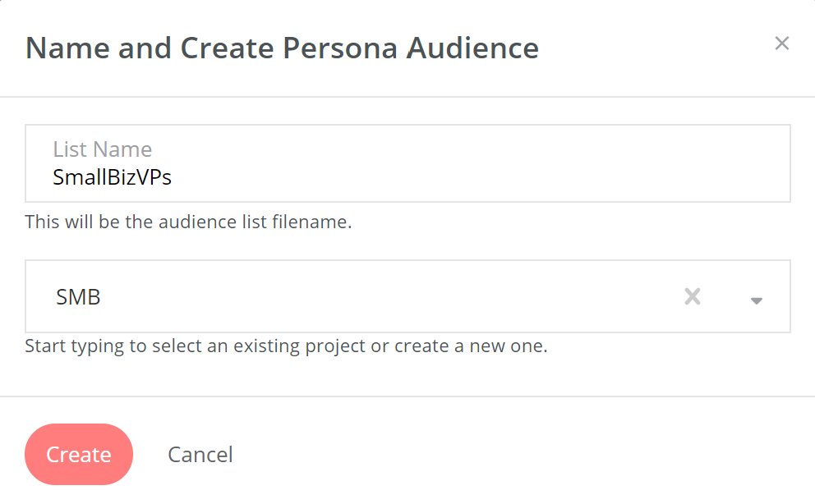Click the List Name input field
The height and width of the screenshot is (504, 815).
tap(407, 163)
